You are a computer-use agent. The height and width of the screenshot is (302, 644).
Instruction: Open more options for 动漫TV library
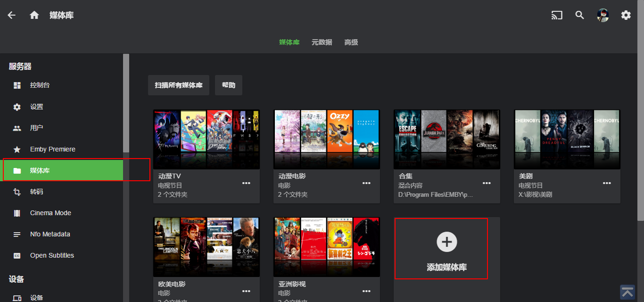click(247, 183)
